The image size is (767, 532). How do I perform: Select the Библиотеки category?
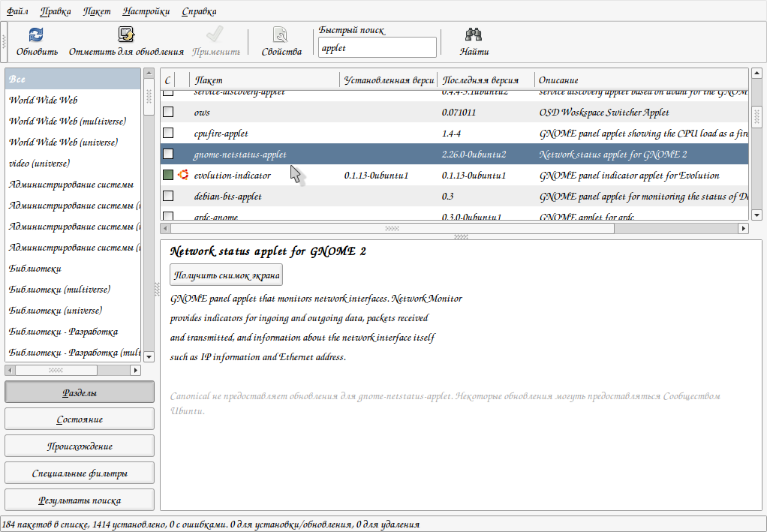73,269
